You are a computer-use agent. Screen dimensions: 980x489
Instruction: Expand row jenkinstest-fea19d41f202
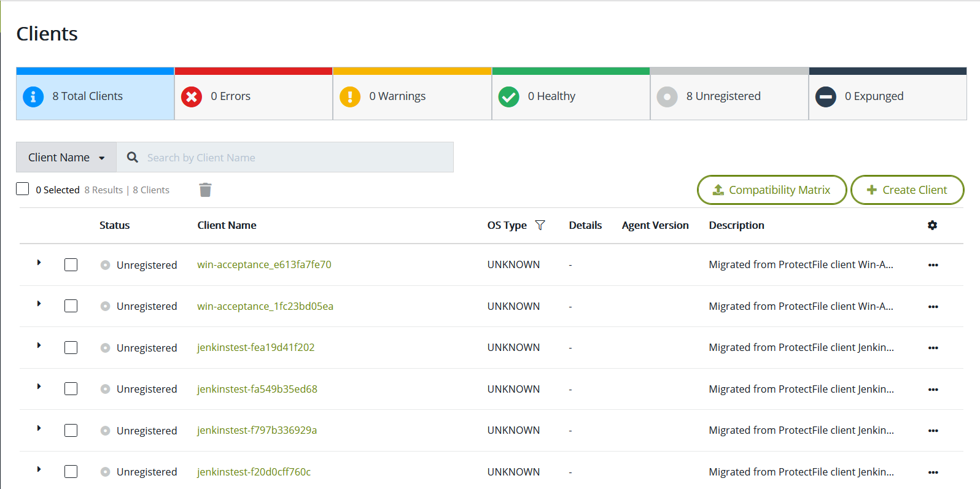coord(39,345)
